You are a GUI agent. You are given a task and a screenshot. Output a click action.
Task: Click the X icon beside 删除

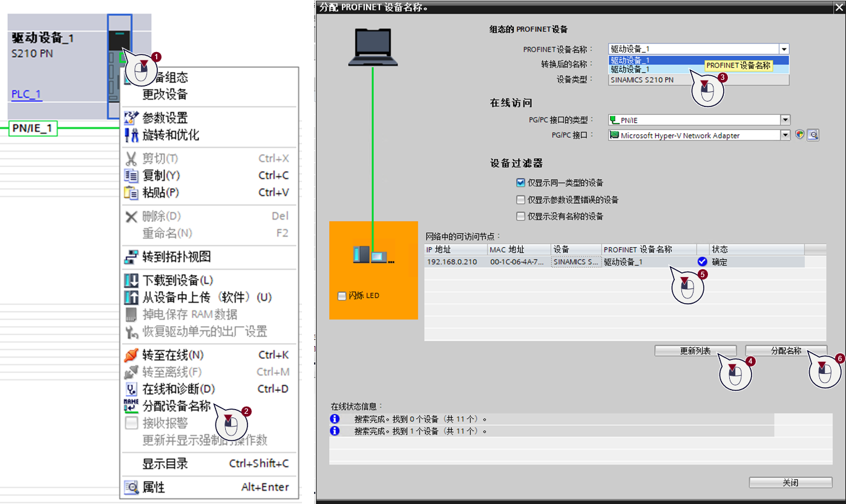(x=131, y=216)
